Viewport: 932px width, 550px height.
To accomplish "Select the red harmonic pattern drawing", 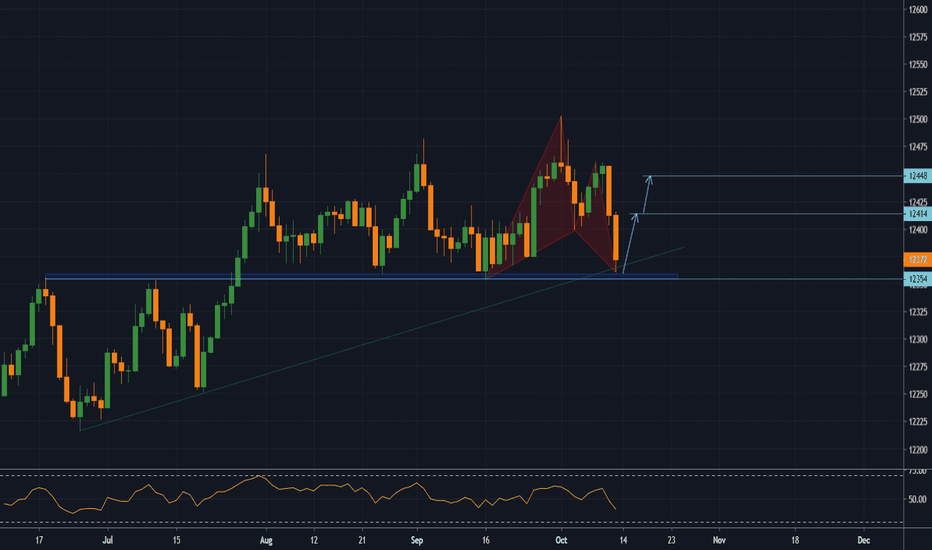I will click(x=552, y=196).
